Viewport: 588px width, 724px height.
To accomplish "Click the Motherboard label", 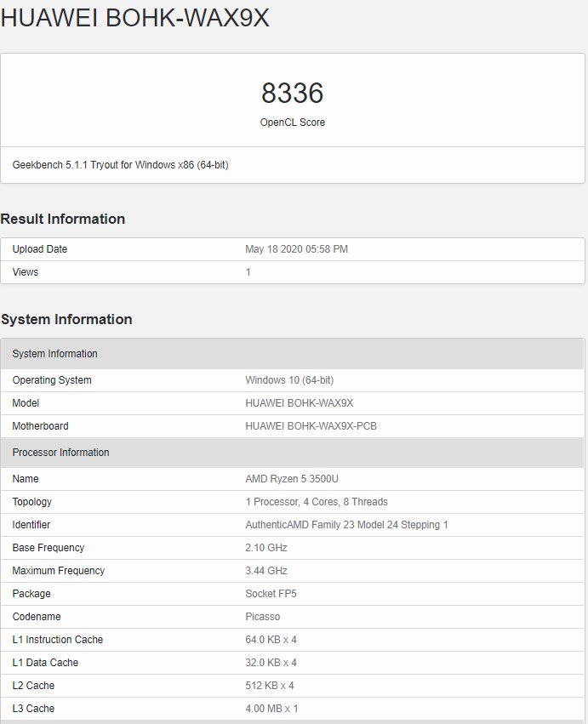I will 40,425.
